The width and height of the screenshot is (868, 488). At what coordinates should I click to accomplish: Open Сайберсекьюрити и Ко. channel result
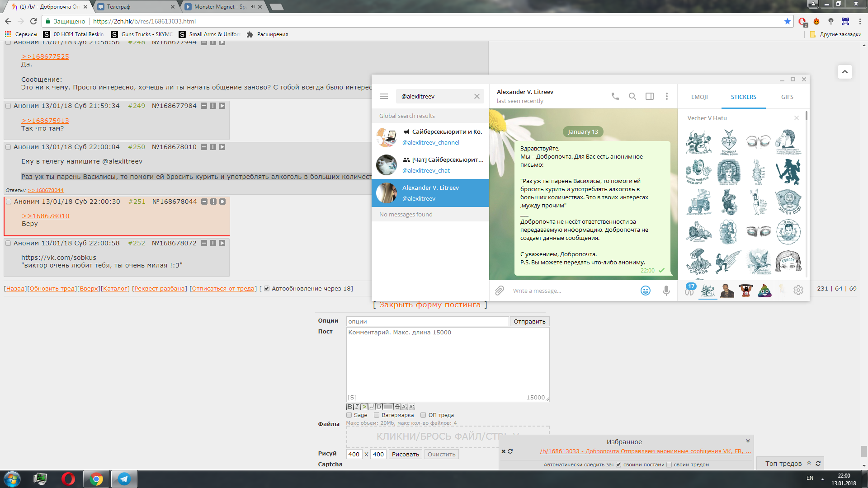[x=430, y=137]
